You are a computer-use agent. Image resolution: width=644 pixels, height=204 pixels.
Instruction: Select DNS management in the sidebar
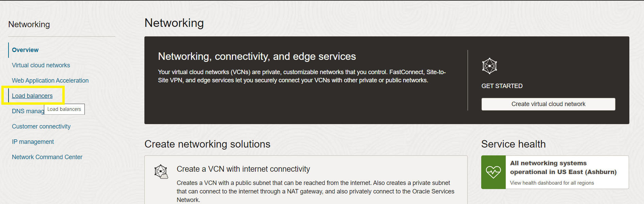[x=28, y=111]
